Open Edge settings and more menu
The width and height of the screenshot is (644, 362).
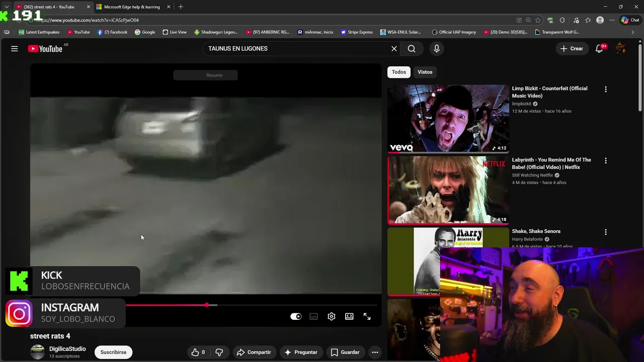tap(612, 20)
